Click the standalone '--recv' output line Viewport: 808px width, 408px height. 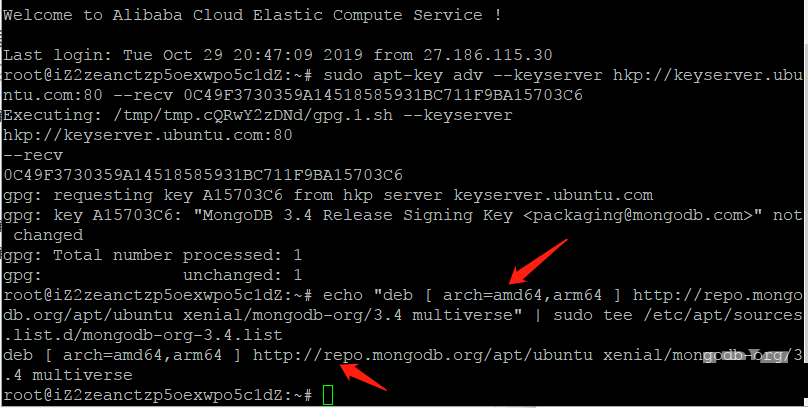(33, 156)
